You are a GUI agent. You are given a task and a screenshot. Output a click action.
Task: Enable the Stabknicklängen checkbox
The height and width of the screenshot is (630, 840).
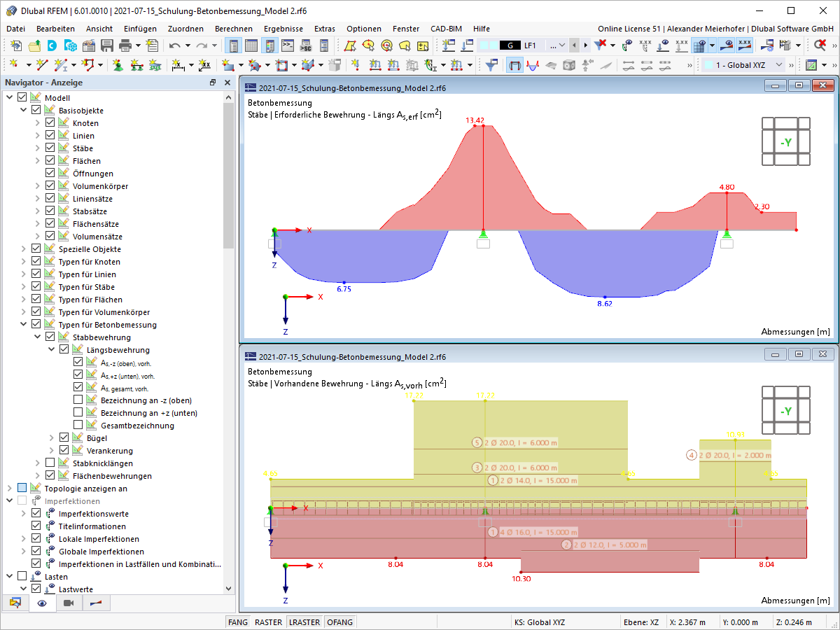click(50, 463)
